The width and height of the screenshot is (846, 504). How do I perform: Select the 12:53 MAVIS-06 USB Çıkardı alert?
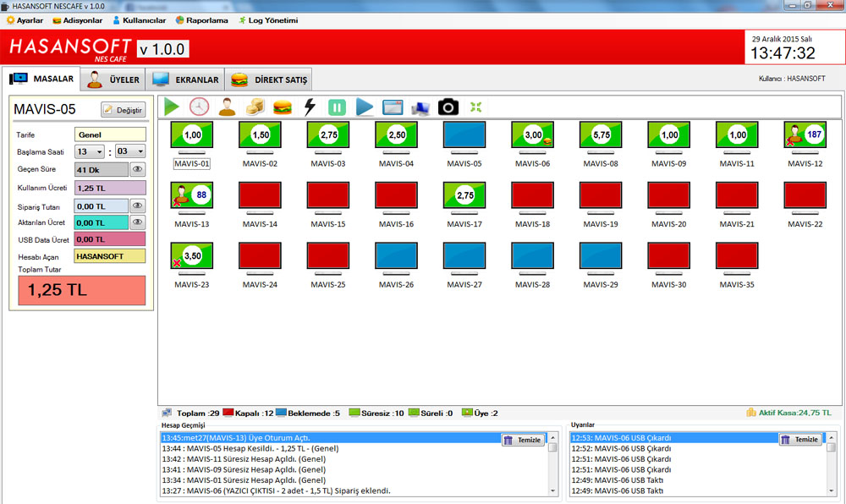pyautogui.click(x=674, y=438)
